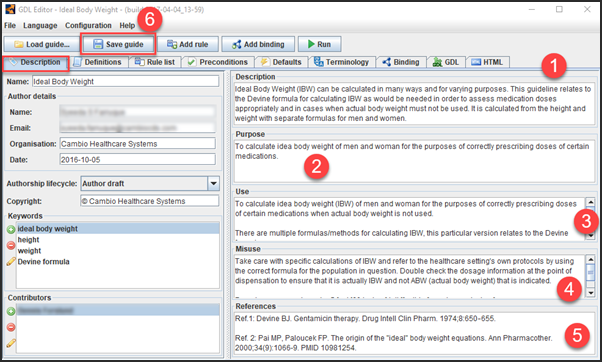Select keyword 'ideal body weight'
Viewport: 602px width, 362px height.
[x=118, y=229]
